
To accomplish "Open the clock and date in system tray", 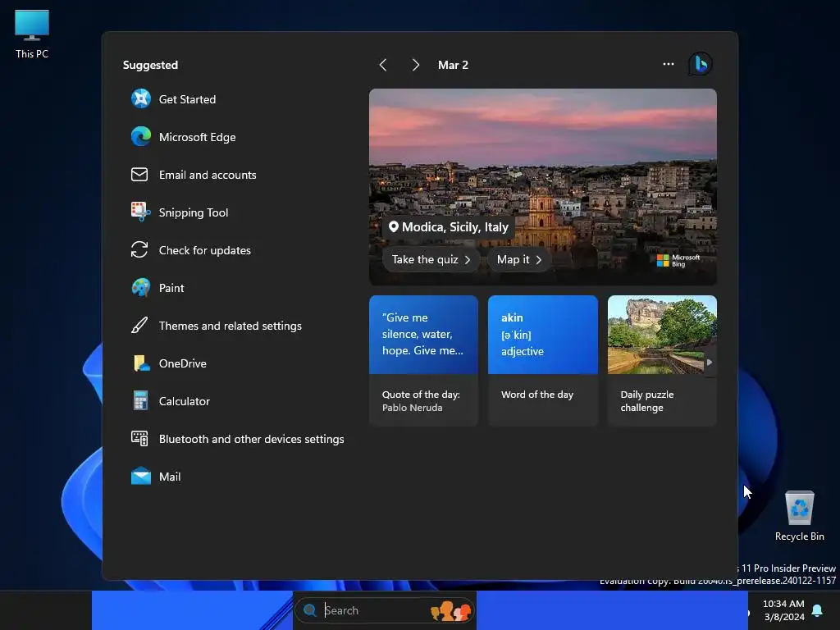I will [783, 610].
